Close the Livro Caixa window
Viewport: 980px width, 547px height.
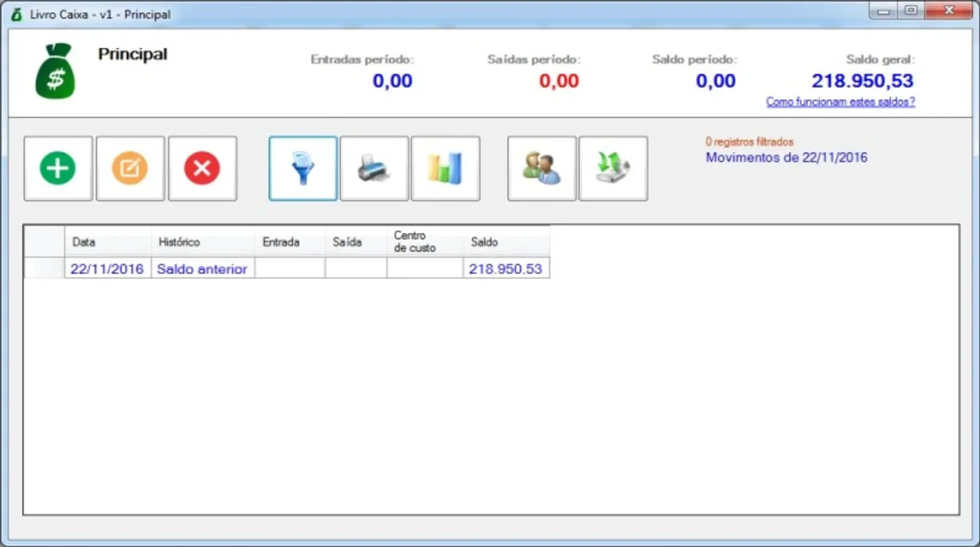coord(949,11)
